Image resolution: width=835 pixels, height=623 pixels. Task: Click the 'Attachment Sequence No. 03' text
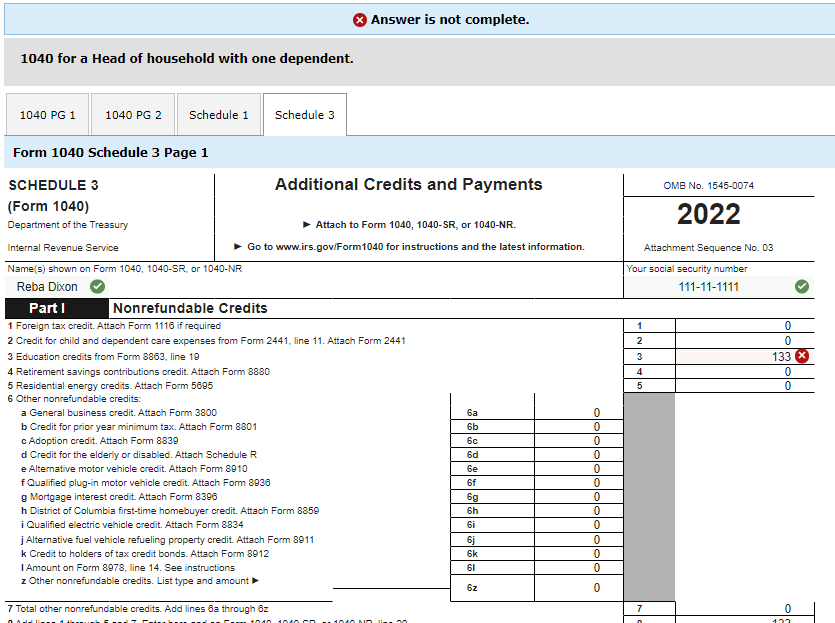click(x=708, y=248)
